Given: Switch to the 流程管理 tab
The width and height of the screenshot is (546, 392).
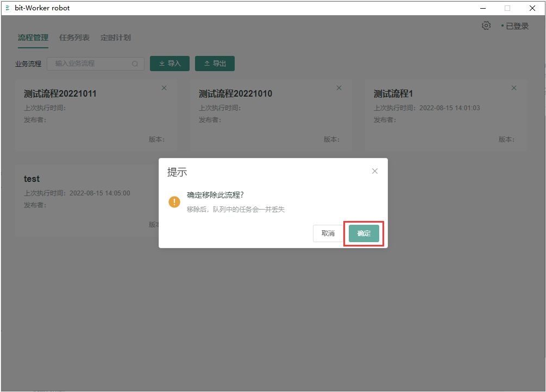Looking at the screenshot, I should (x=33, y=38).
